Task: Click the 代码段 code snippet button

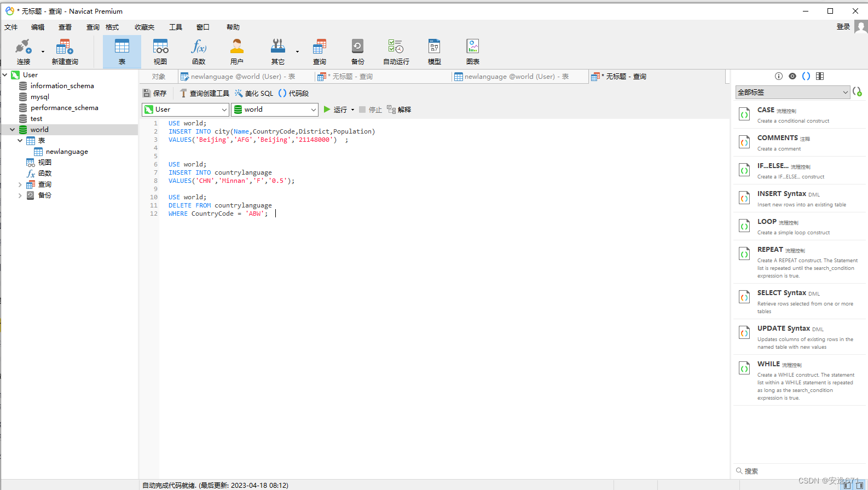Action: [x=293, y=94]
